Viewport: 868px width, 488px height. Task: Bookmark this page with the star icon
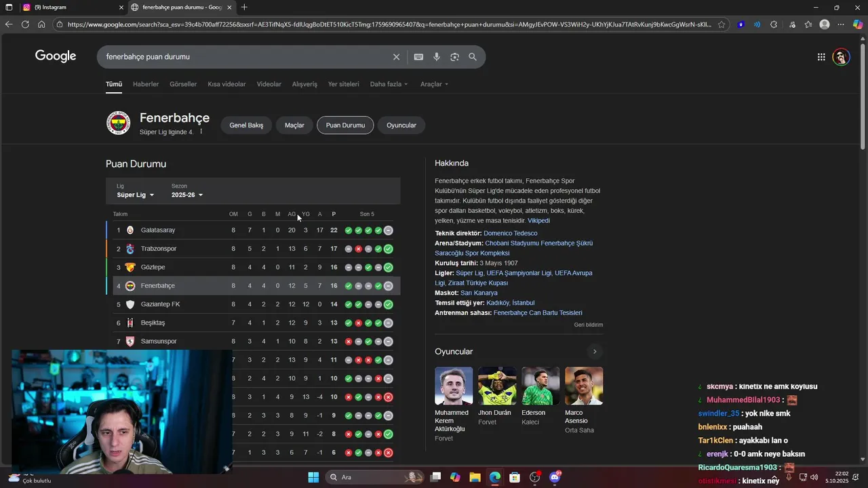point(722,24)
